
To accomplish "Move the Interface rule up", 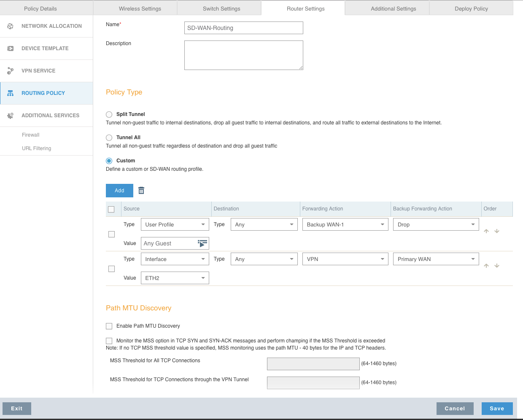I will 486,266.
